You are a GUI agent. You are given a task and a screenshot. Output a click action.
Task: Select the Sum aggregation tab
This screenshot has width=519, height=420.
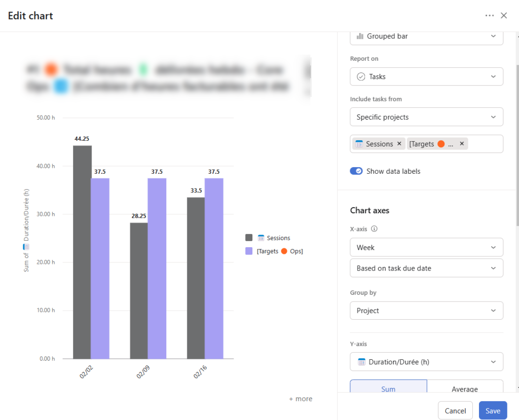pos(388,388)
